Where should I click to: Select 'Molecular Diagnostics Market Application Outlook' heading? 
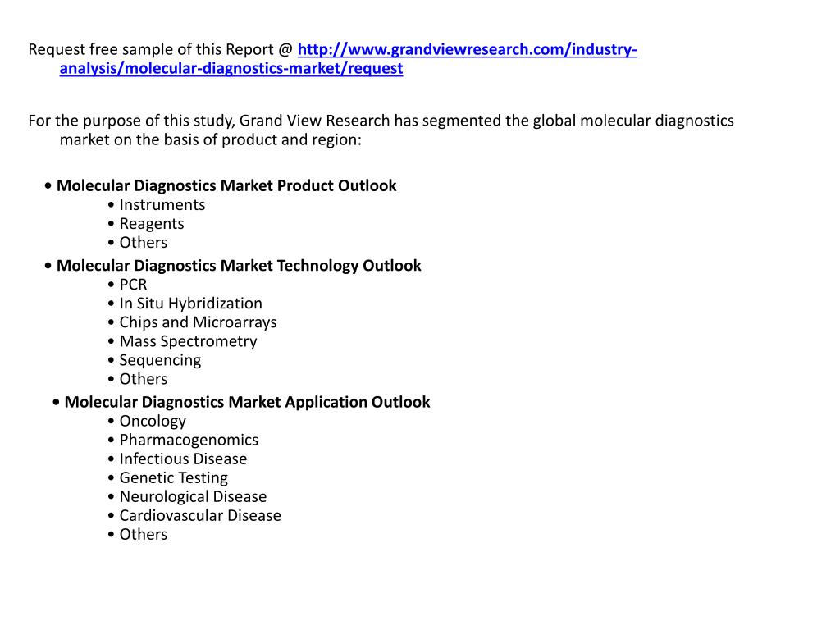247,402
